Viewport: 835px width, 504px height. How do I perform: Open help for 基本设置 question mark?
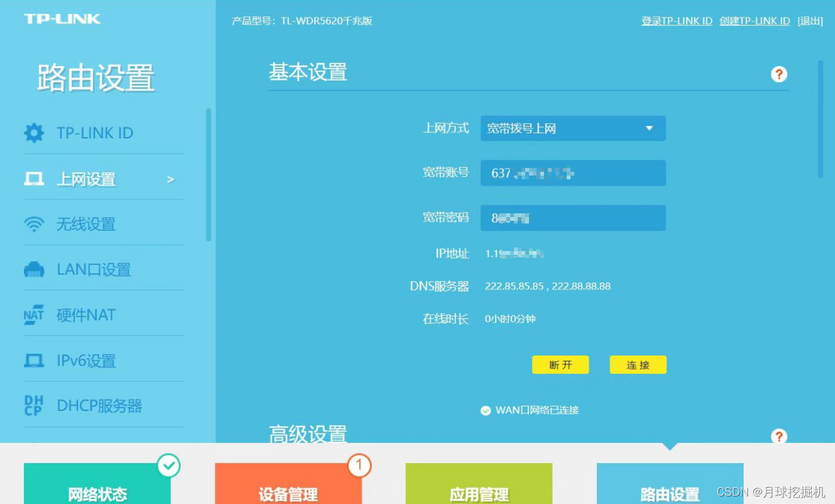(779, 74)
